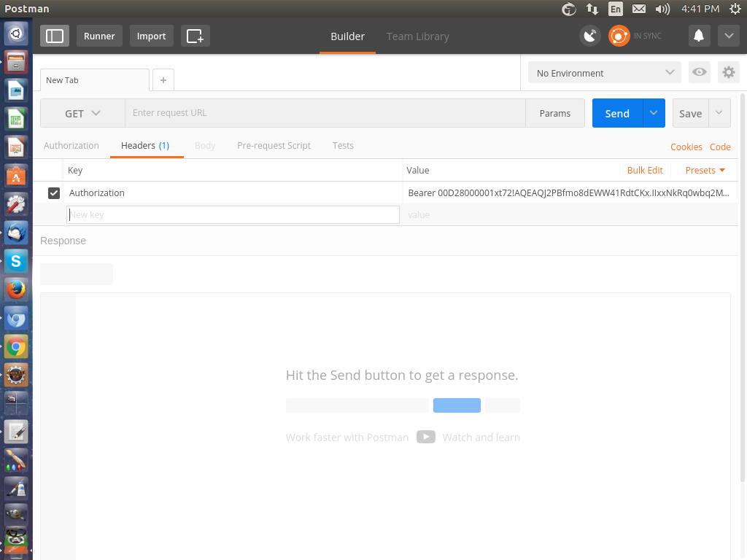Launch Google Chrome from the dock
Image resolution: width=747 pixels, height=560 pixels.
tap(16, 346)
